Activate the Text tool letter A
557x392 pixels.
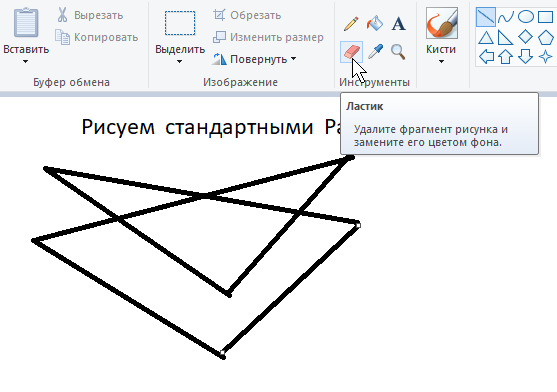399,24
